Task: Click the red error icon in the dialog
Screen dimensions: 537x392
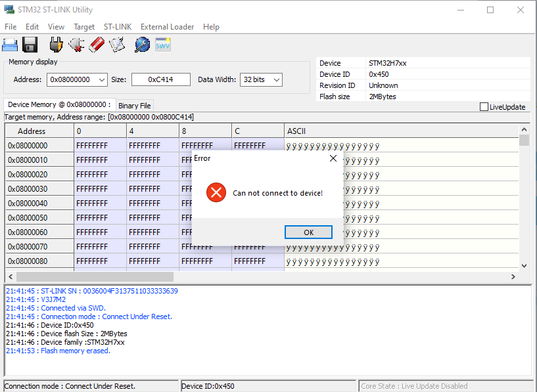Action: point(216,192)
